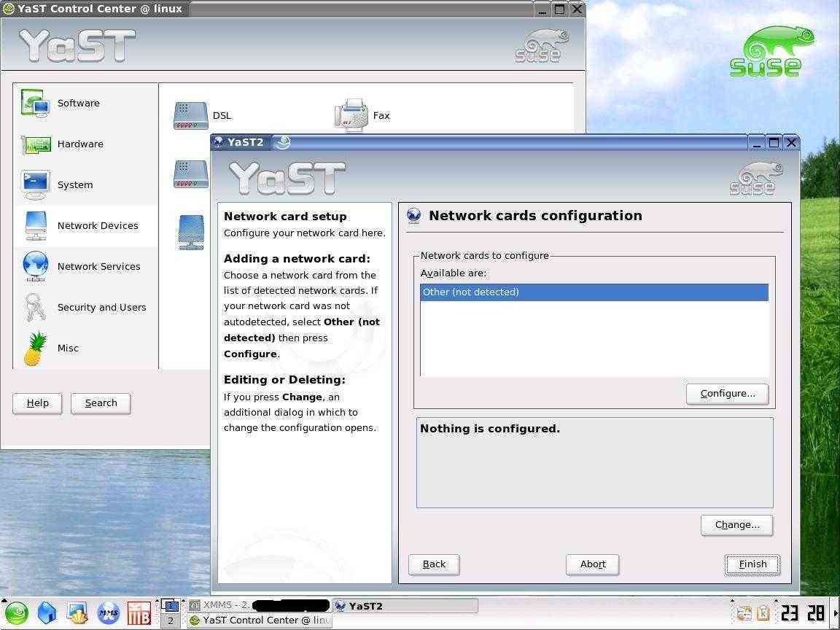Activate the XMMS taskbar entry

pyautogui.click(x=258, y=605)
